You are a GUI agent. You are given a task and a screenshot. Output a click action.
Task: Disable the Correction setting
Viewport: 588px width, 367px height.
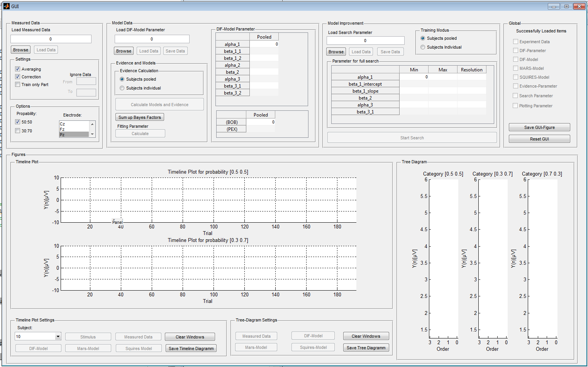point(18,77)
